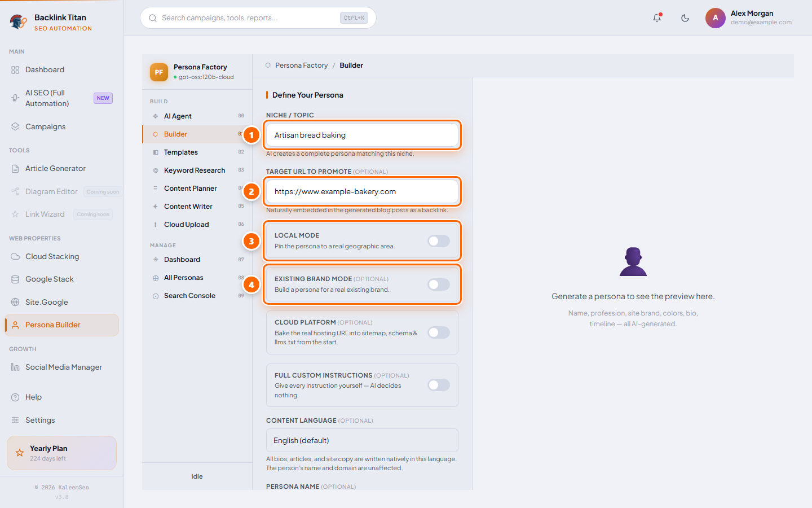Screen dimensions: 812x508
Task: Open Cloud Upload
Action: point(197,225)
